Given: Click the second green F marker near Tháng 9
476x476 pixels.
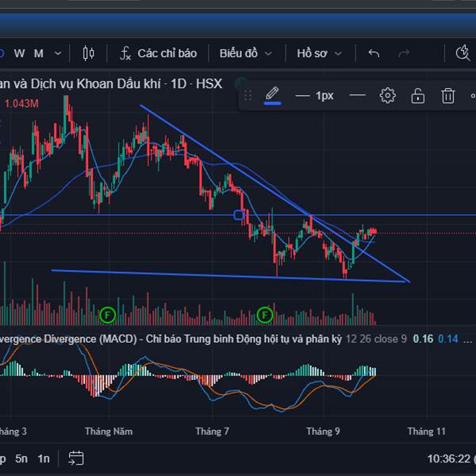Looking at the screenshot, I should 265,315.
